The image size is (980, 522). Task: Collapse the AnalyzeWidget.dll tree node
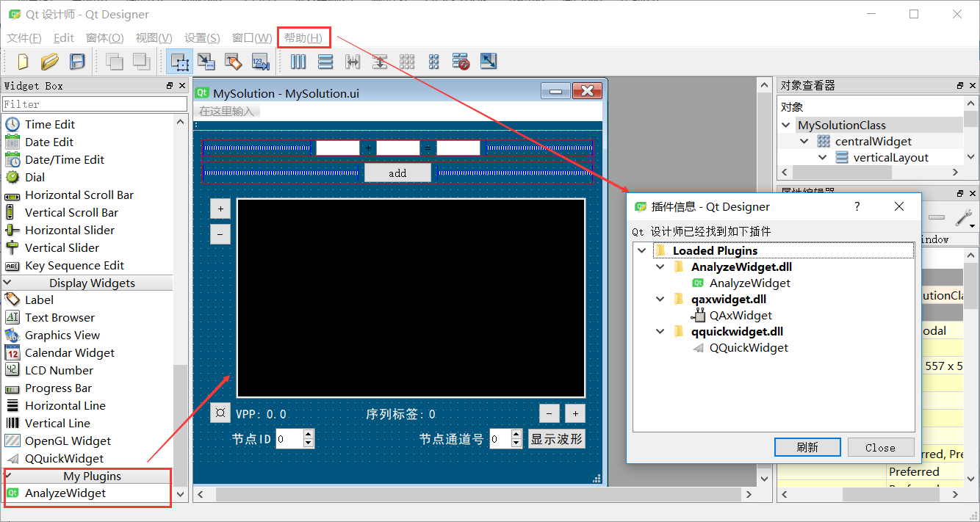(x=660, y=267)
